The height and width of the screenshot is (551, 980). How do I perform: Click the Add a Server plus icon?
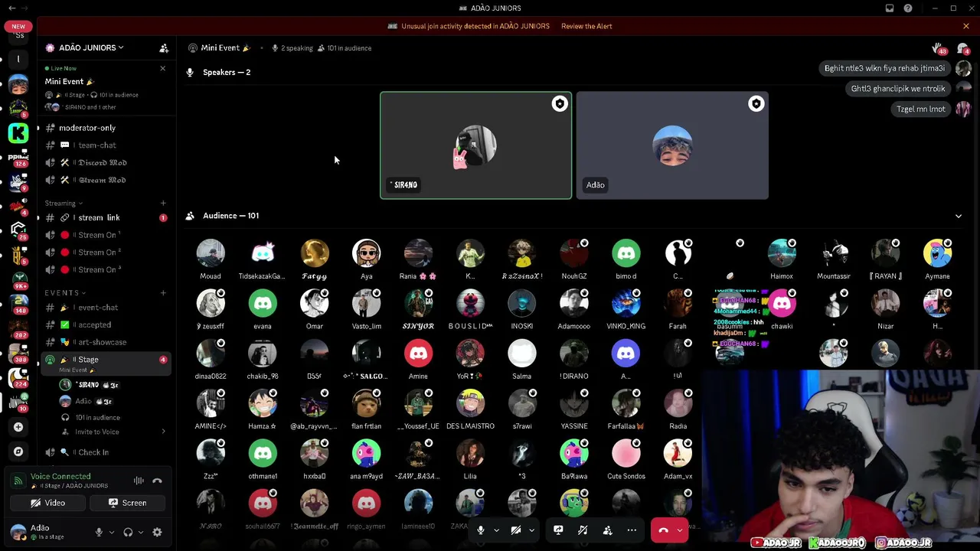[x=18, y=427]
